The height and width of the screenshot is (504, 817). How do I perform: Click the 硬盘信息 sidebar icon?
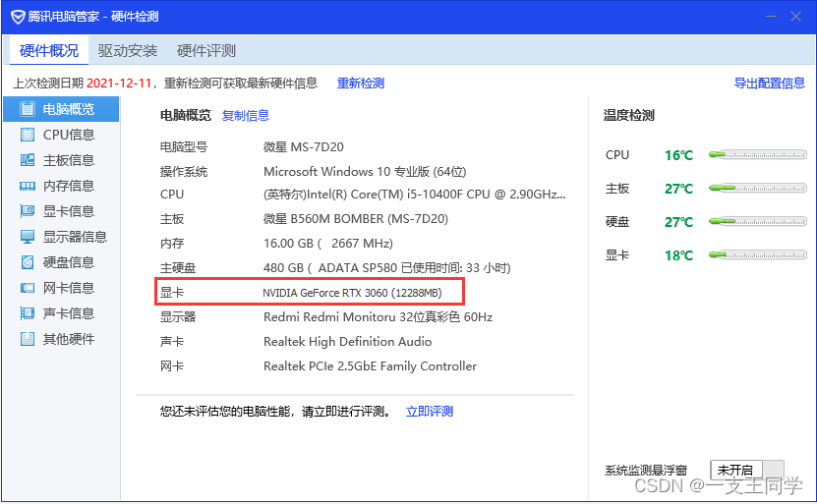pos(28,262)
